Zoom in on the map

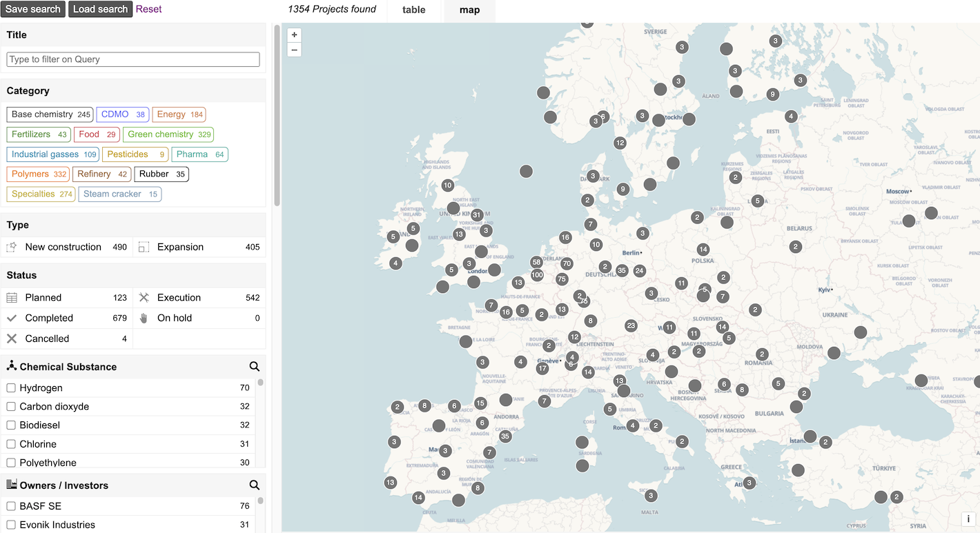[295, 35]
